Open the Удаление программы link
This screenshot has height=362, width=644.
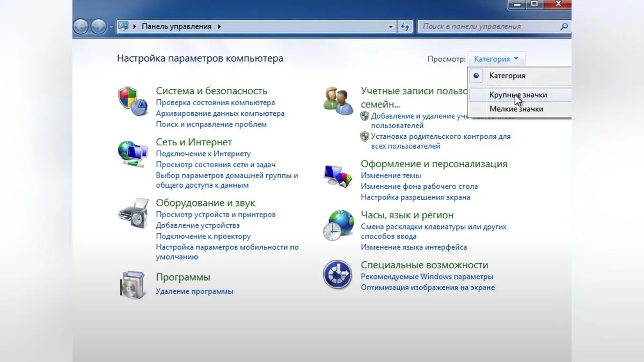pyautogui.click(x=194, y=291)
